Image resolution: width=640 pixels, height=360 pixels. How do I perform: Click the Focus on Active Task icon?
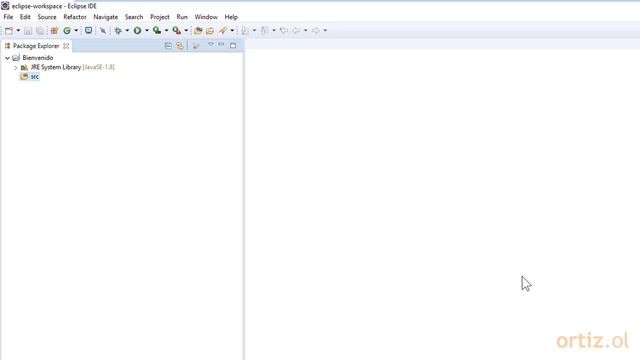click(196, 46)
